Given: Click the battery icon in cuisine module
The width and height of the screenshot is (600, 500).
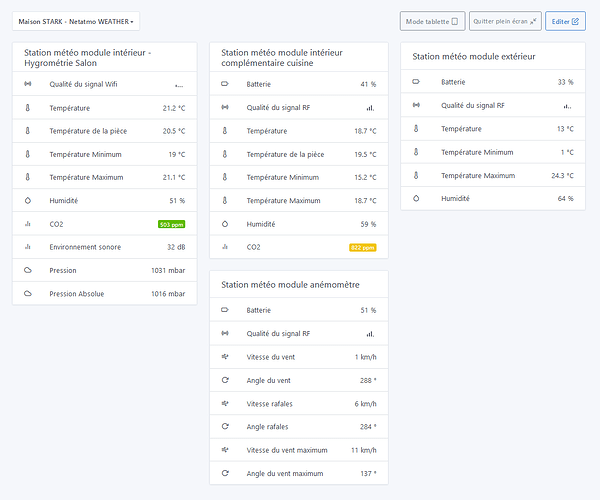Looking at the screenshot, I should pyautogui.click(x=225, y=84).
